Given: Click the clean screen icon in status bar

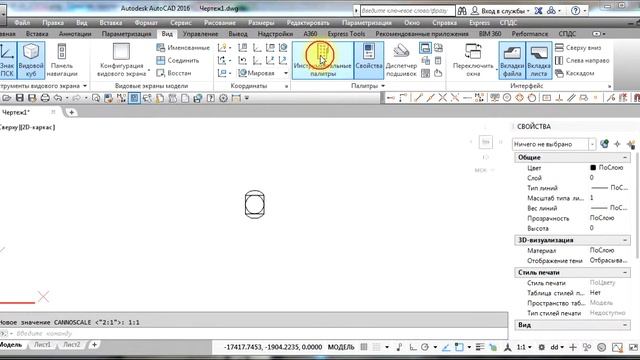Looking at the screenshot, I should point(633,347).
